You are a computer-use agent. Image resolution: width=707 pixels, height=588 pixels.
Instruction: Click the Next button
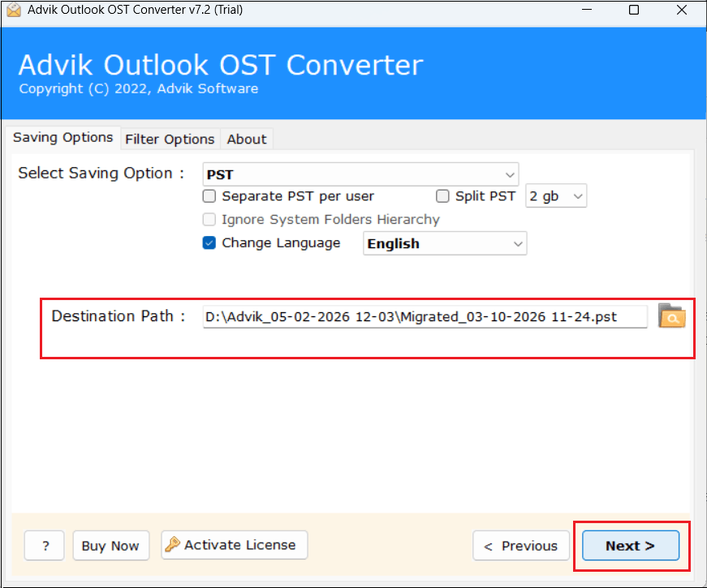tap(631, 546)
